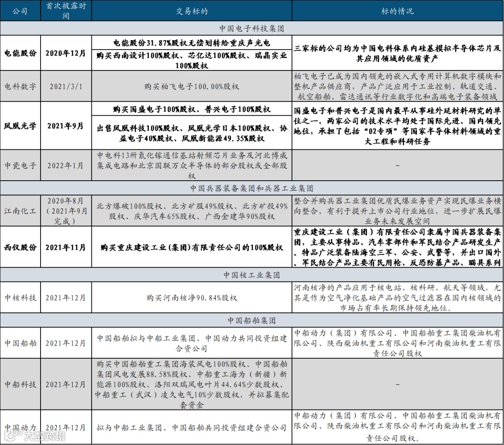The height and width of the screenshot is (445, 504).
Task: Click the 2021/3/1 date cell
Action: [x=66, y=86]
